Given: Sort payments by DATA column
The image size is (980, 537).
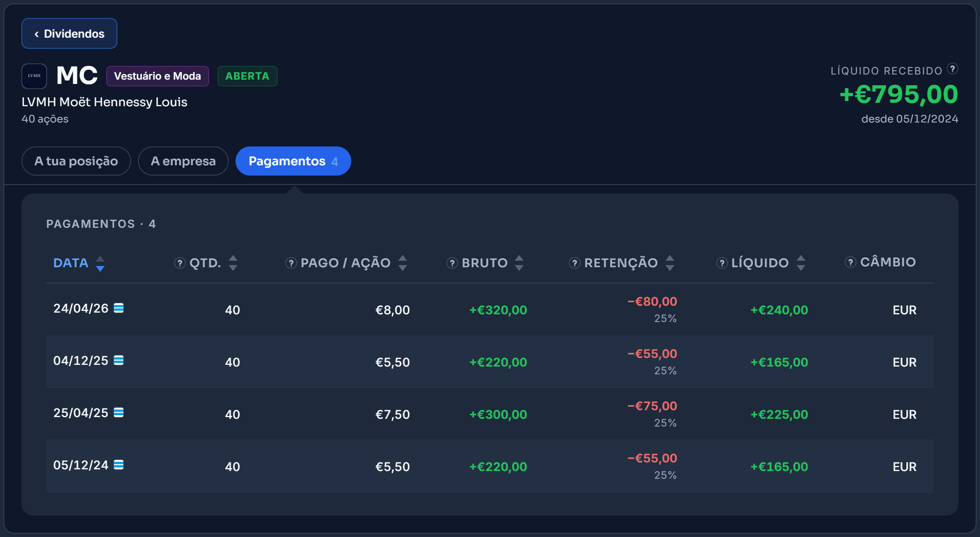Looking at the screenshot, I should pyautogui.click(x=79, y=263).
